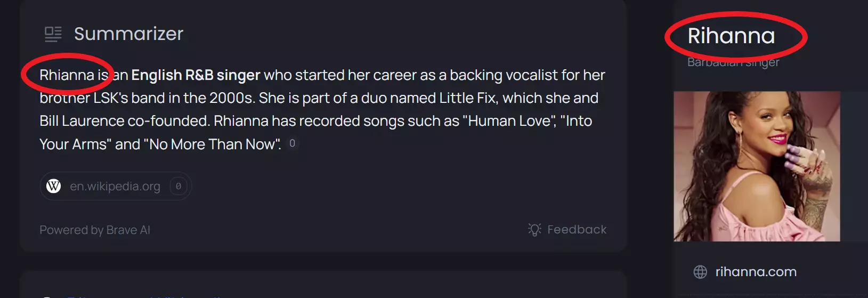Click the "Powered by Brave AI" label

[x=95, y=230]
